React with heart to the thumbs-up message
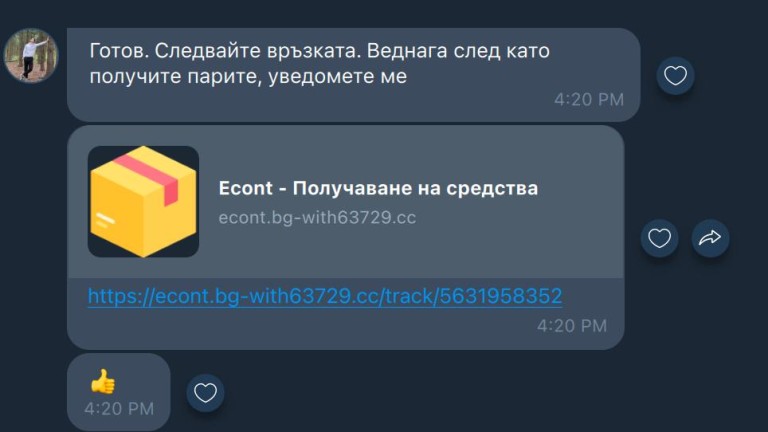Image resolution: width=768 pixels, height=432 pixels. pyautogui.click(x=205, y=393)
